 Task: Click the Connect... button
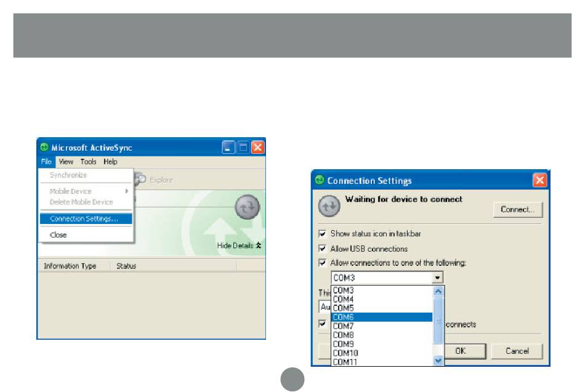click(517, 210)
